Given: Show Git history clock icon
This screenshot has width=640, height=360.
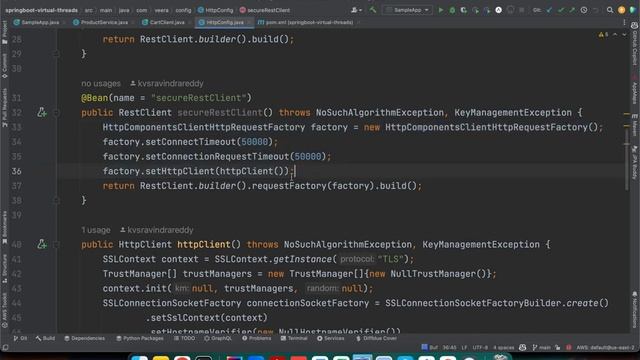Looking at the screenshot, I should (584, 10).
